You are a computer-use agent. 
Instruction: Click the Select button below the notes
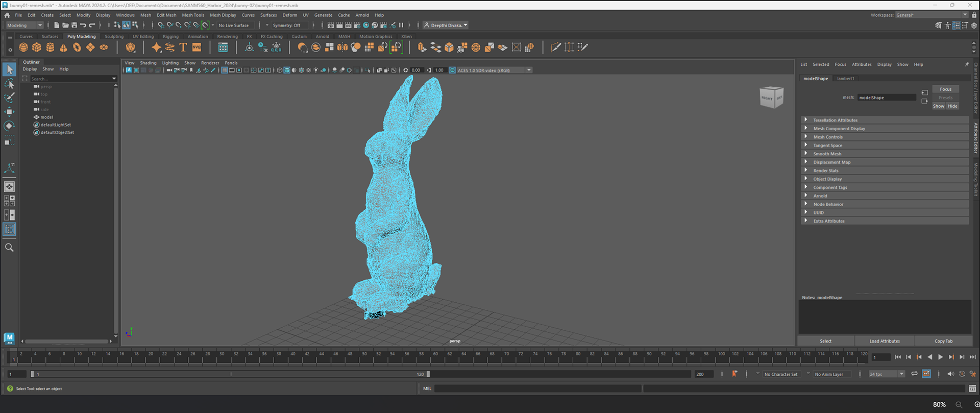[825, 341]
